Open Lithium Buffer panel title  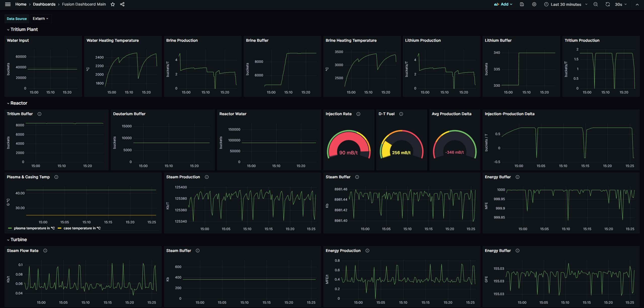tap(498, 40)
